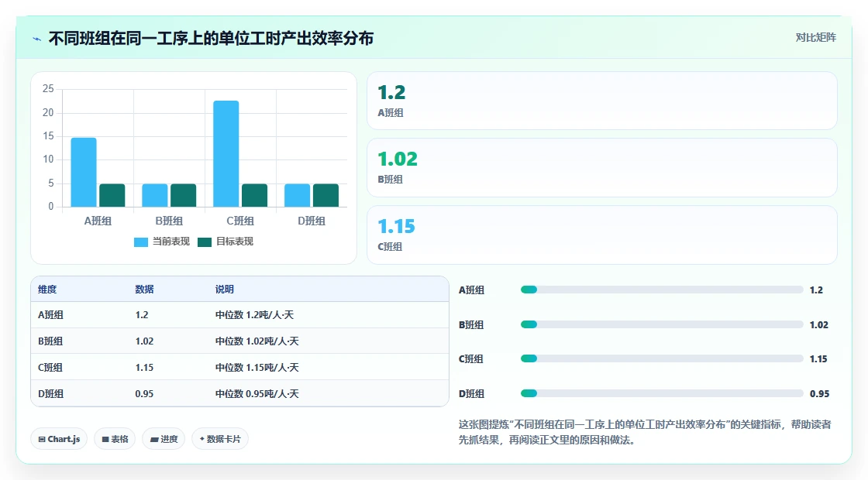Click the 维度 column header
Screen dimensions: 868x480
click(47, 290)
